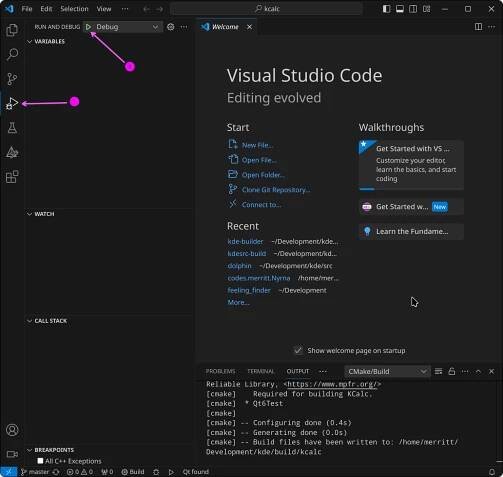Split the editor right

pos(478,27)
